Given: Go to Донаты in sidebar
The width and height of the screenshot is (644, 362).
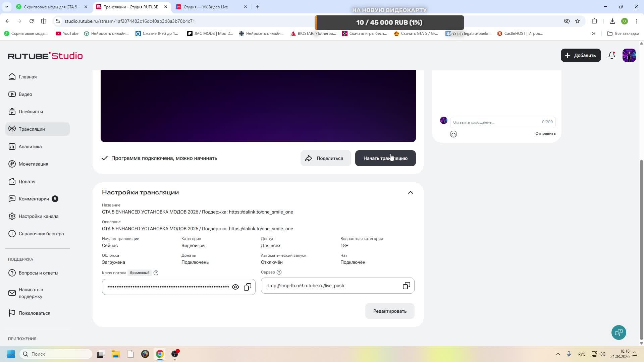Looking at the screenshot, I should [27, 181].
